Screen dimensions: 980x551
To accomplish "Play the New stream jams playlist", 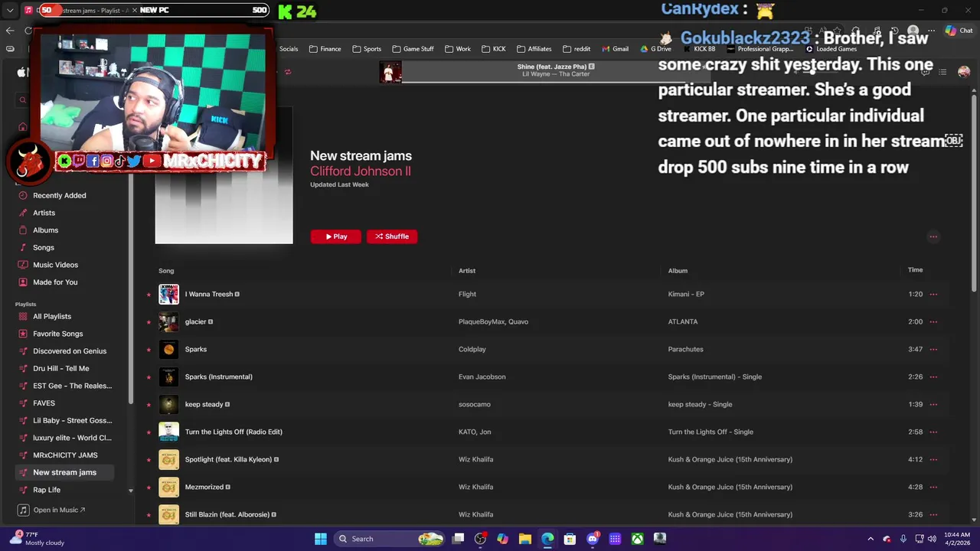I will point(335,236).
